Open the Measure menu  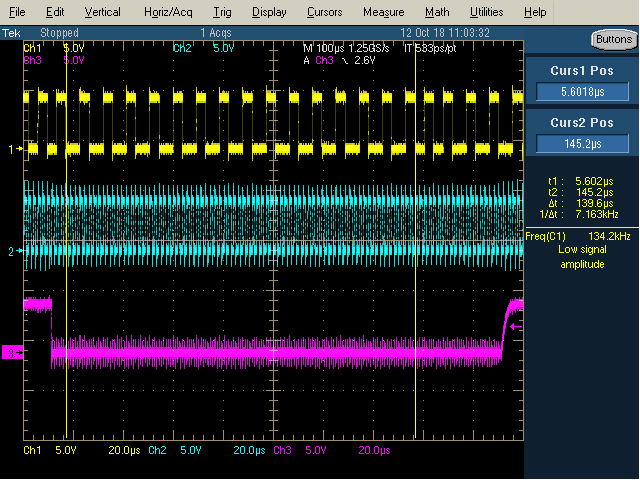coord(384,12)
